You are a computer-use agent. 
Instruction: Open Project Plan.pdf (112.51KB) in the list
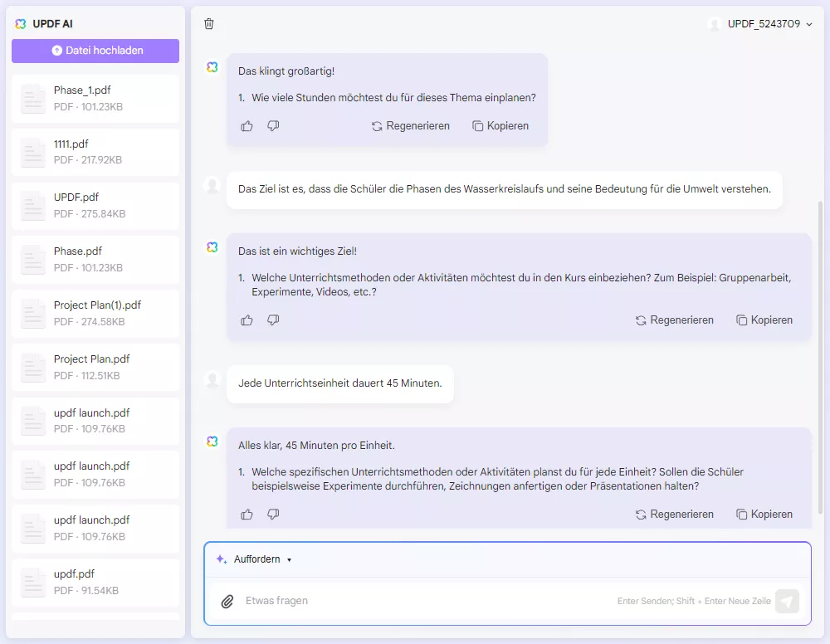point(95,368)
